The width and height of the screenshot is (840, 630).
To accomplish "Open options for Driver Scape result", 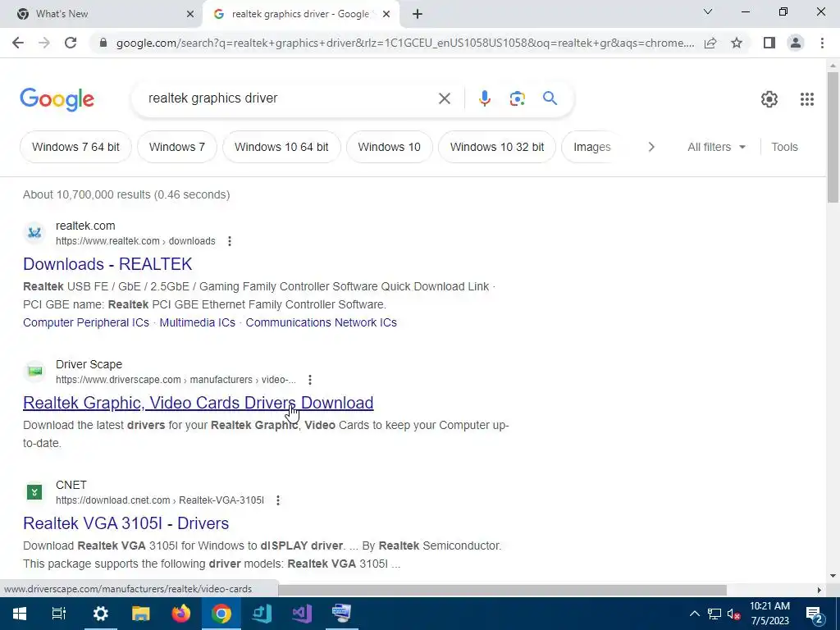I will tap(309, 380).
